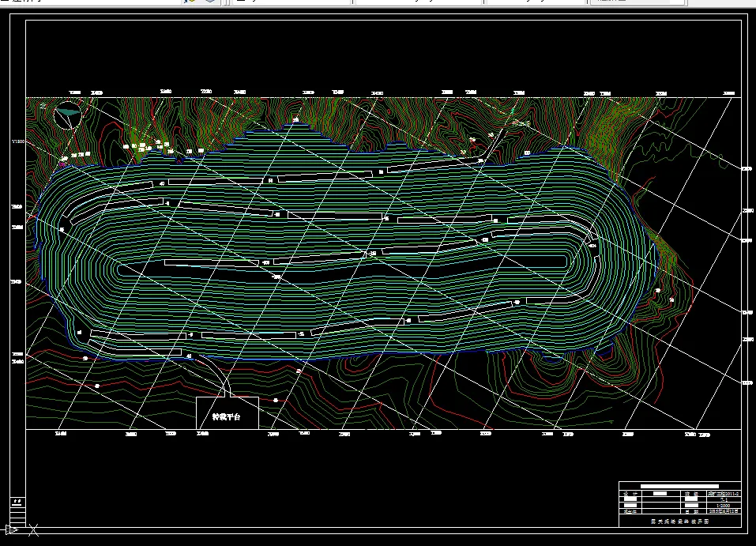
Task: Select the 1:2000 scale text
Action: [x=723, y=506]
